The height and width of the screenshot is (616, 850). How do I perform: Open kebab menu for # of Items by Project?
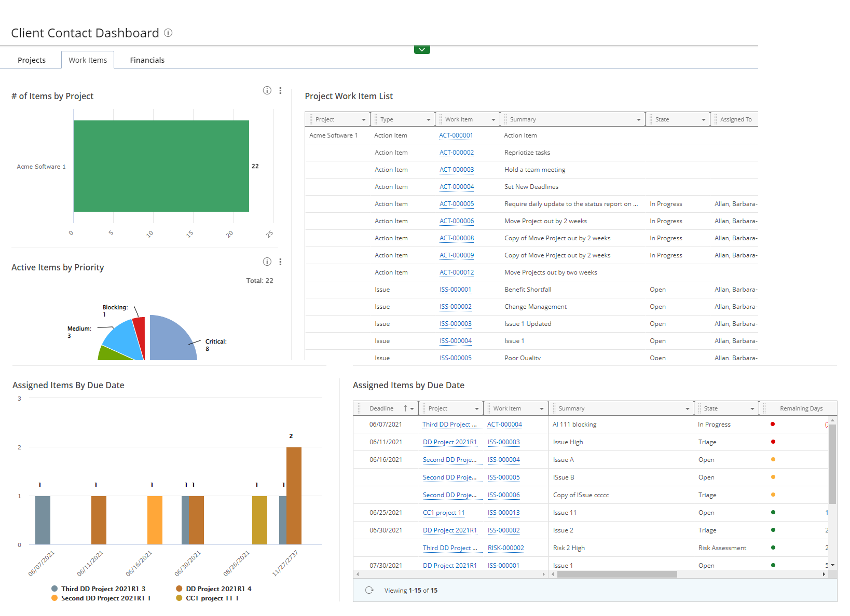coord(280,91)
